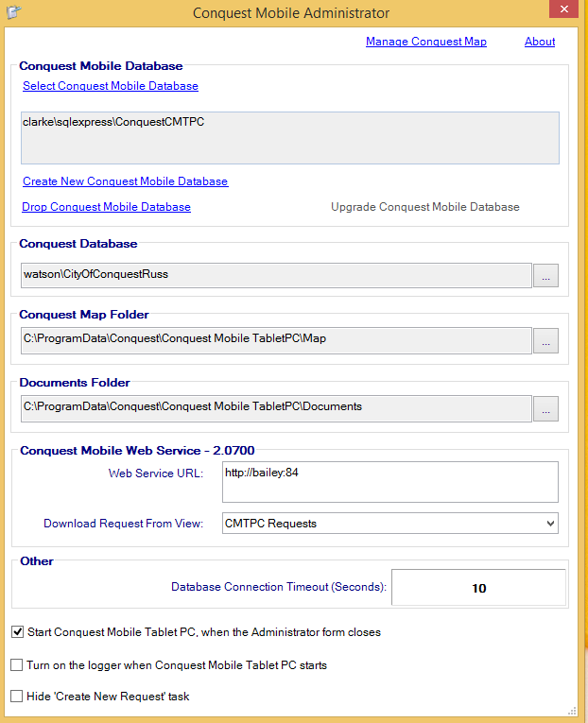
Task: Click the clarke\sqlexpress\ConquestCMTPC database box
Action: click(x=290, y=138)
